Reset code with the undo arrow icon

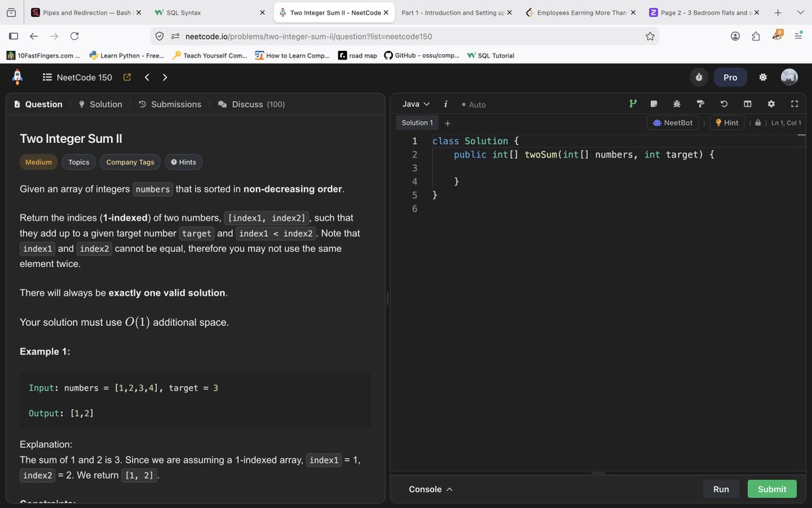[724, 104]
